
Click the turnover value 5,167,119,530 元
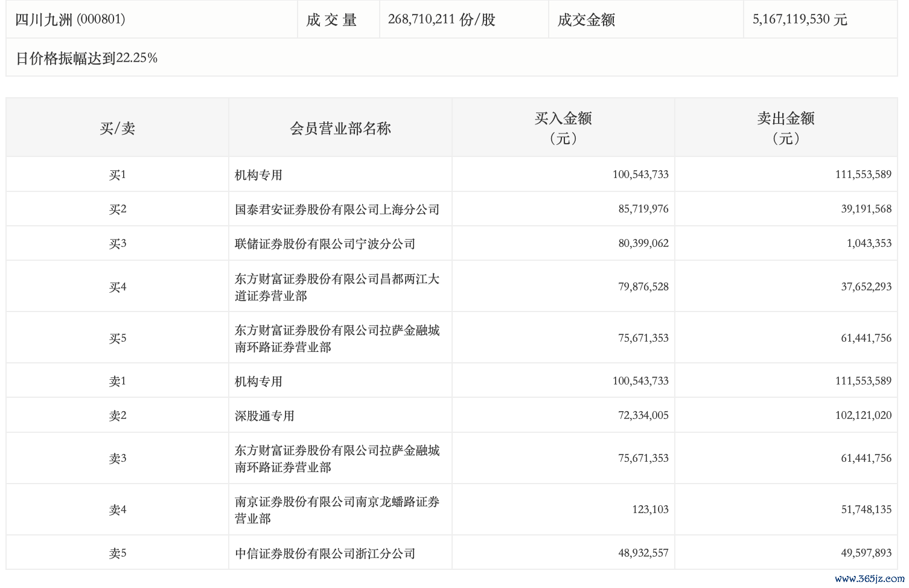(x=800, y=20)
